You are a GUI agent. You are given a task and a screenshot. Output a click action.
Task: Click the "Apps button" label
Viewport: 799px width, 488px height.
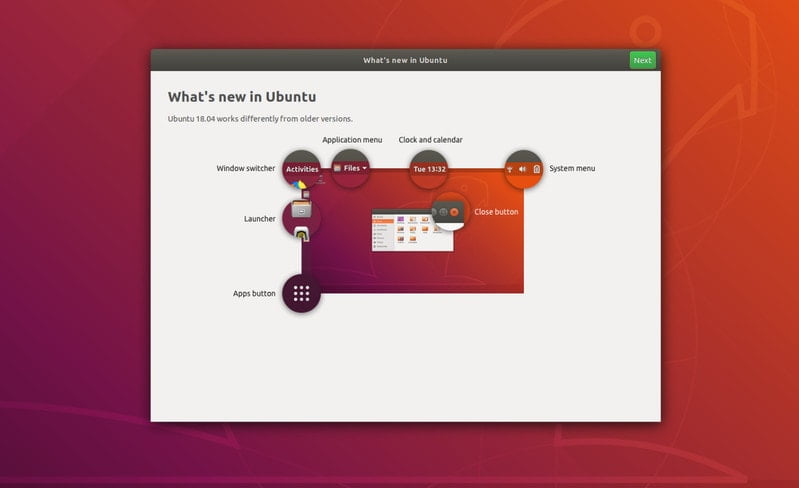(x=254, y=294)
